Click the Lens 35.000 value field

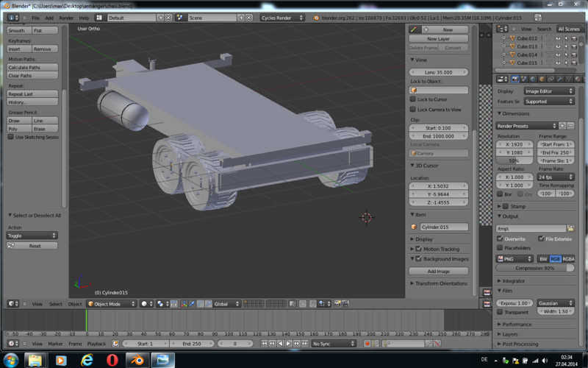(x=438, y=72)
